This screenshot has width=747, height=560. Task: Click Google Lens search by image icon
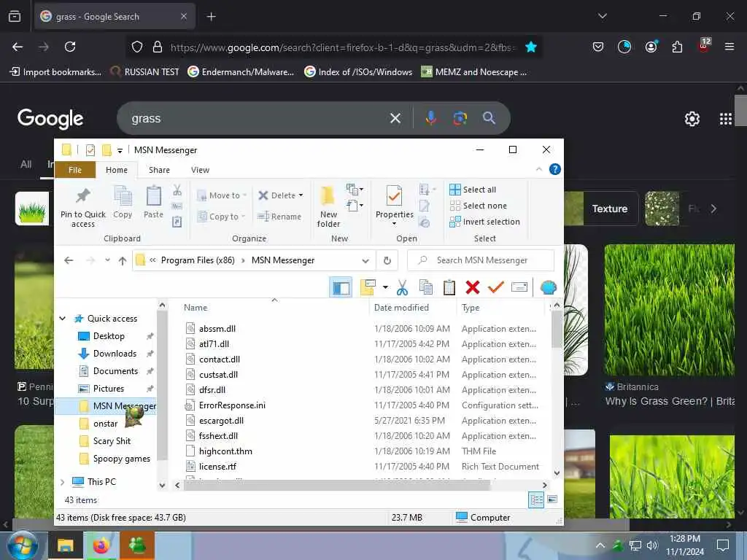click(x=460, y=118)
